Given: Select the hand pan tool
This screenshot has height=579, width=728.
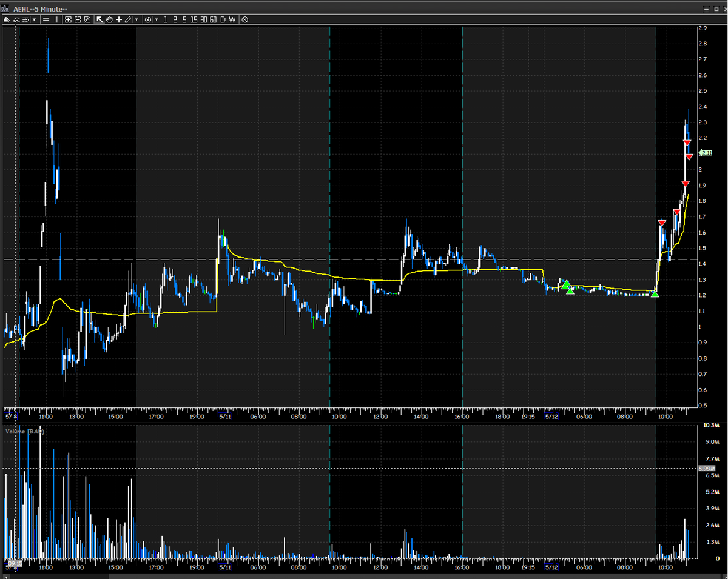Looking at the screenshot, I should coord(109,19).
